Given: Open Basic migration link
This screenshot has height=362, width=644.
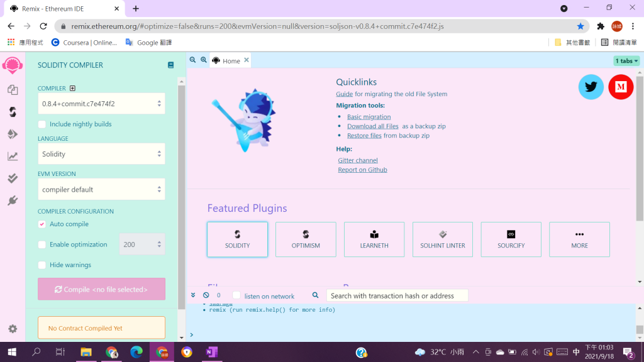Looking at the screenshot, I should (369, 117).
